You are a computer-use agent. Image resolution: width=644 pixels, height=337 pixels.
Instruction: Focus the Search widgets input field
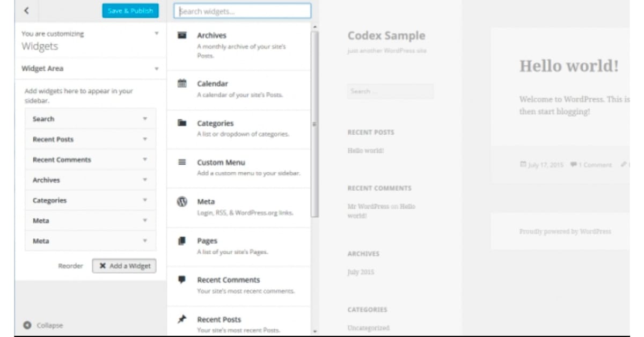[x=242, y=11]
